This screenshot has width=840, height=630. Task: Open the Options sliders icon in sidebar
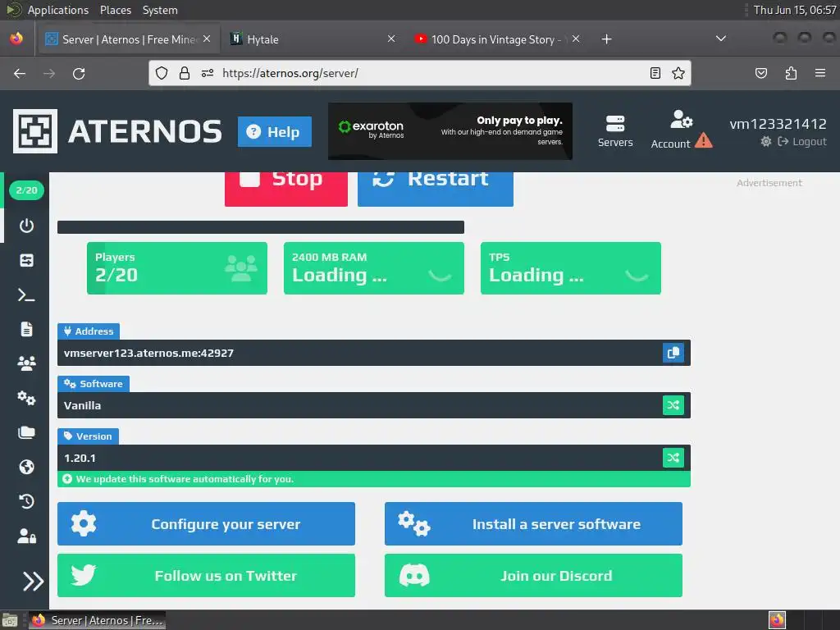click(26, 260)
